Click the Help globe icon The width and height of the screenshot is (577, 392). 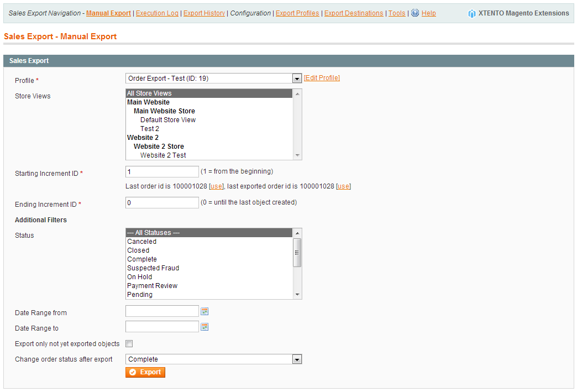click(x=415, y=13)
